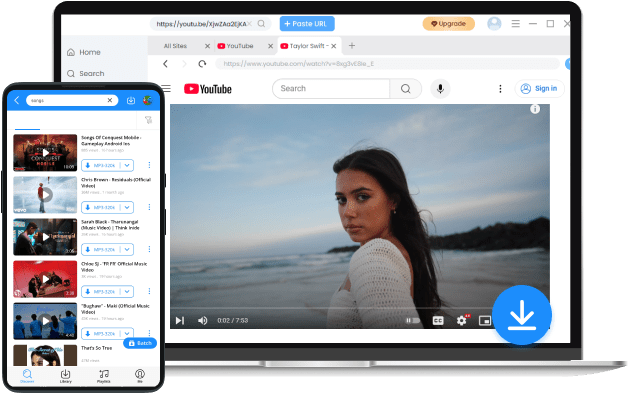
Task: Click the YouTube logo
Action: [207, 89]
